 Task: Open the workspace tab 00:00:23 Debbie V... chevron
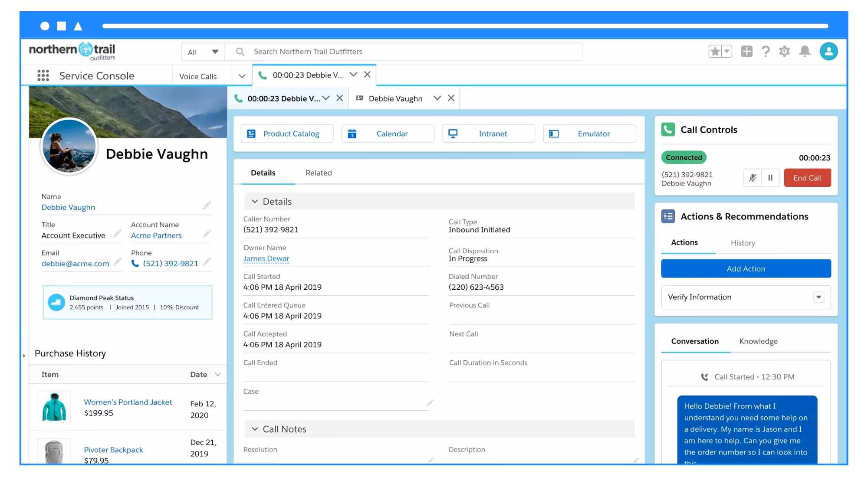tap(353, 75)
